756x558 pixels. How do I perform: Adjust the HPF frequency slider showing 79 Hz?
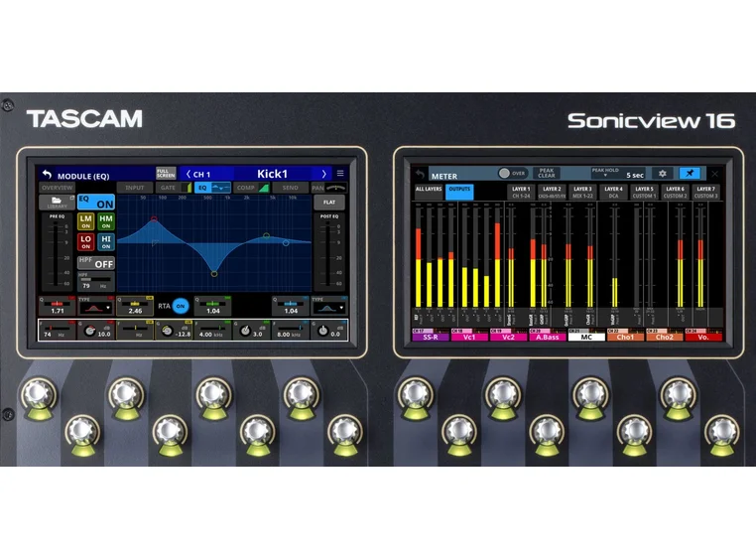click(96, 282)
